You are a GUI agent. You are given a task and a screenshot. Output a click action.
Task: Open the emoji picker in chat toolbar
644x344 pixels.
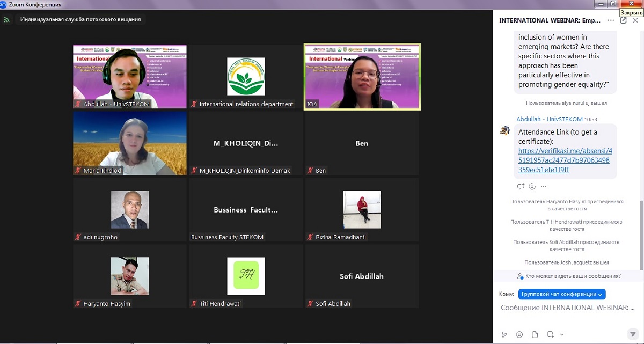[519, 334]
